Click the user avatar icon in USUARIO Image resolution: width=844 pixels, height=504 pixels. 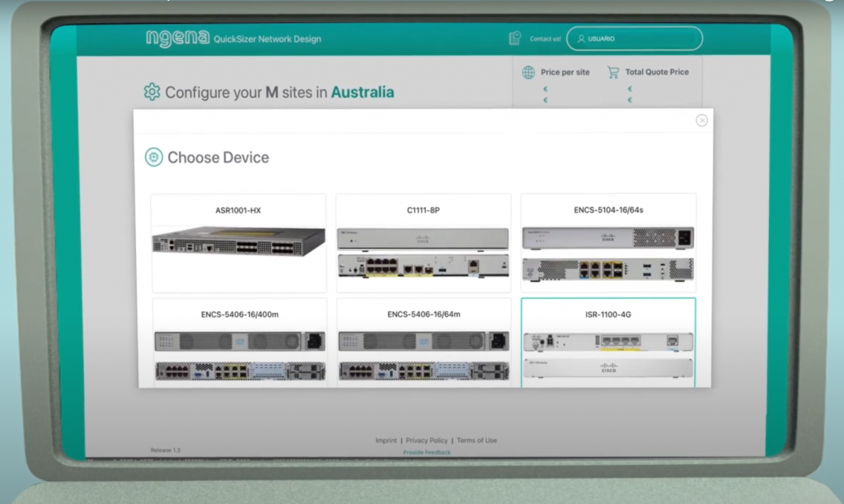[x=581, y=39]
